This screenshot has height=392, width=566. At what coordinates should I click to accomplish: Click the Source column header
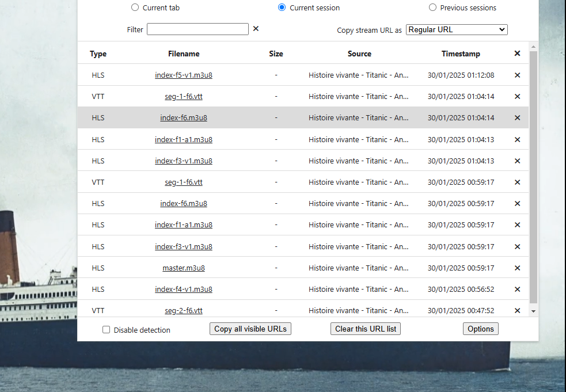pos(359,54)
